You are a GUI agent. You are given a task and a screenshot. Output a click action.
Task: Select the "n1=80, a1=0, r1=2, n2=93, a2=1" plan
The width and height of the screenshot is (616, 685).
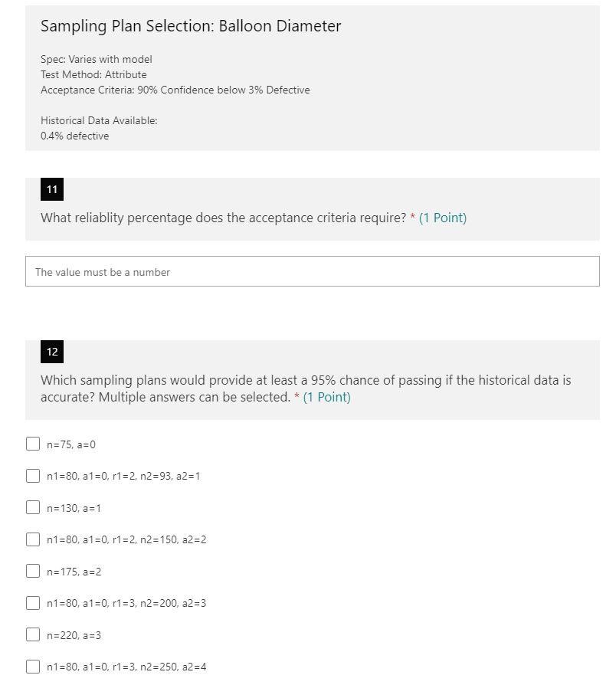(34, 476)
